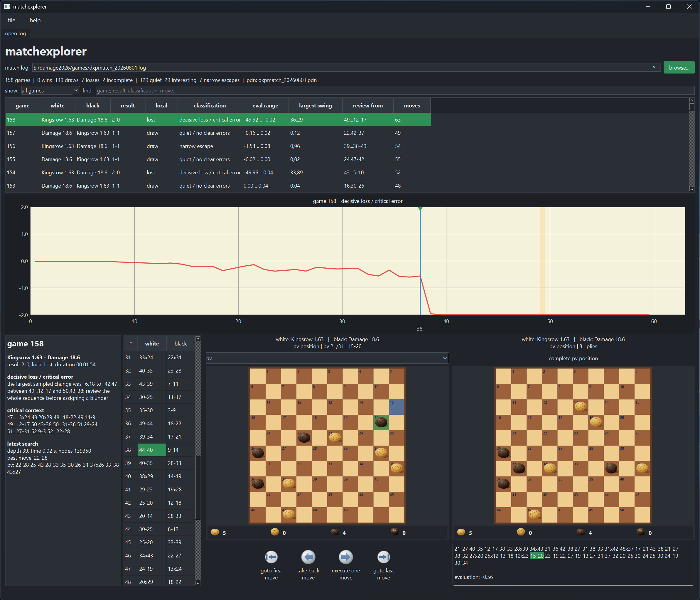Clear the match log path field
This screenshot has height=600, width=700.
coord(654,68)
